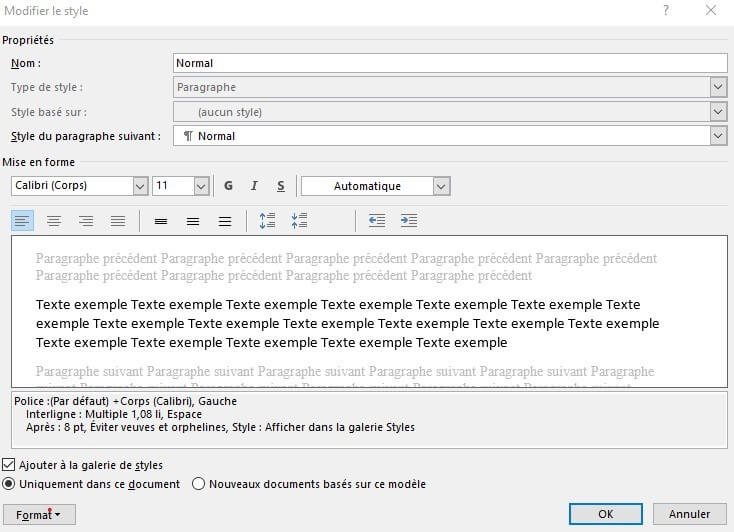
Task: Click the Calibri (Corps) font name field
Action: click(x=72, y=186)
